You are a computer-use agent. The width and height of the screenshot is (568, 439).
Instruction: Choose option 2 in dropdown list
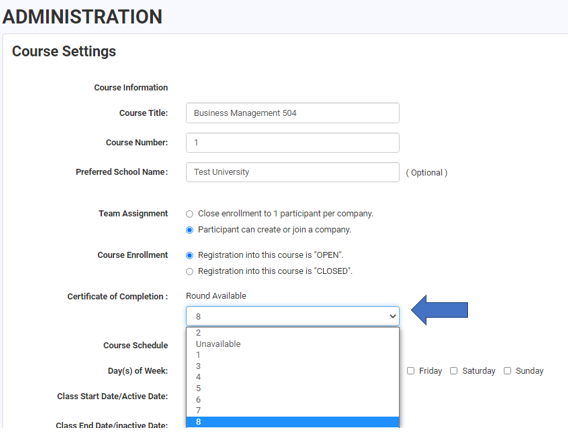293,333
